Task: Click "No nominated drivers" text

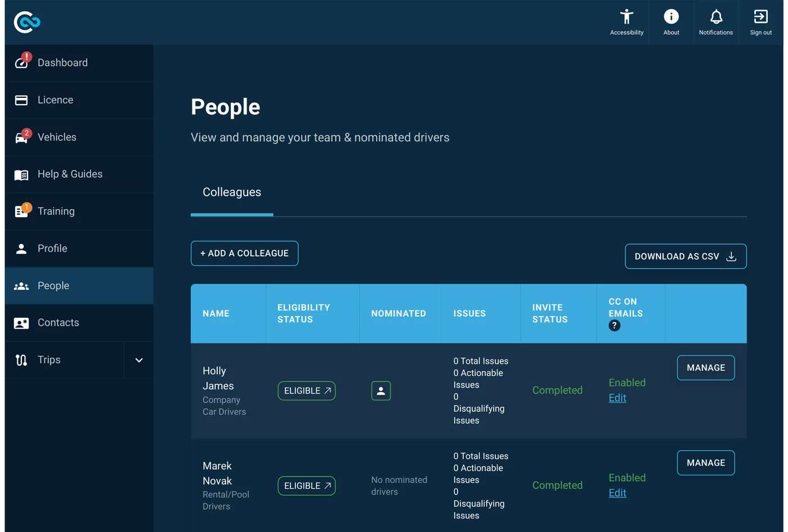Action: tap(399, 486)
